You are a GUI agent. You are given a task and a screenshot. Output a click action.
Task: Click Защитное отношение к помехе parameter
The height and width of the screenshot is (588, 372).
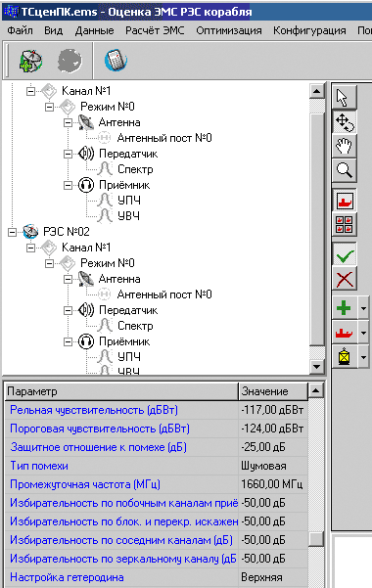98,447
